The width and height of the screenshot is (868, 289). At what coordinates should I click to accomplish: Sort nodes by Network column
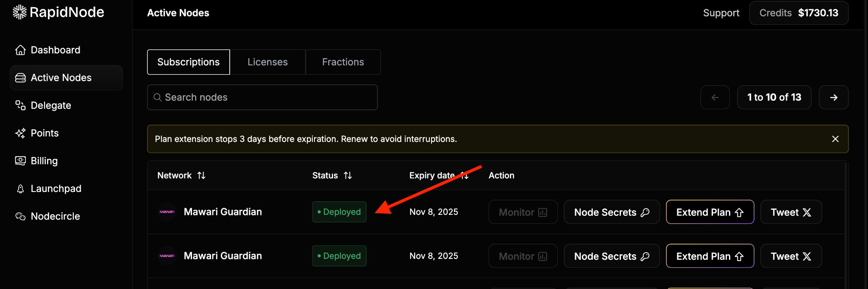click(x=201, y=175)
